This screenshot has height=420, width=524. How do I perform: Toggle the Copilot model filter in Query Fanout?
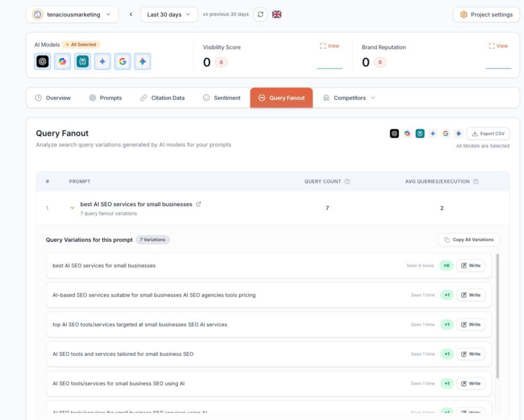click(x=407, y=133)
